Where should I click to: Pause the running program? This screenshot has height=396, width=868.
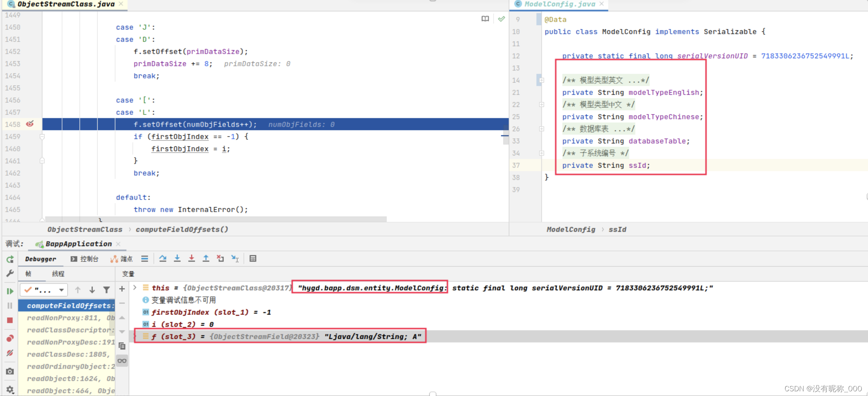(10, 305)
